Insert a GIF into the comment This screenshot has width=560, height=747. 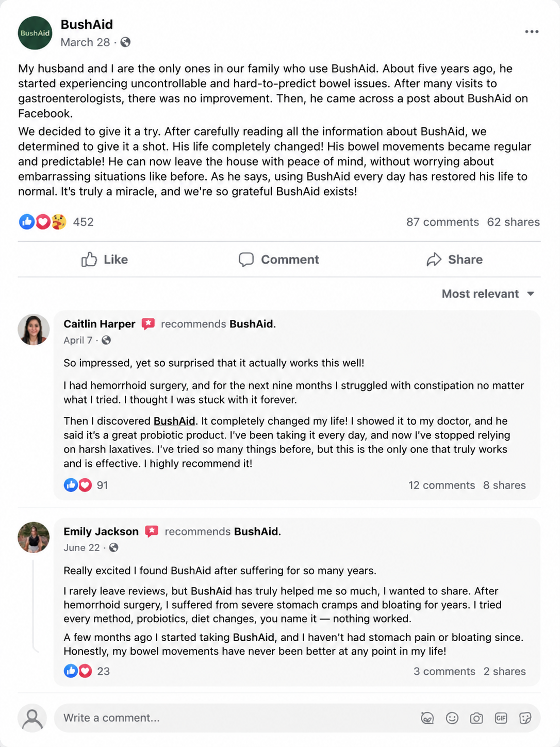501,718
